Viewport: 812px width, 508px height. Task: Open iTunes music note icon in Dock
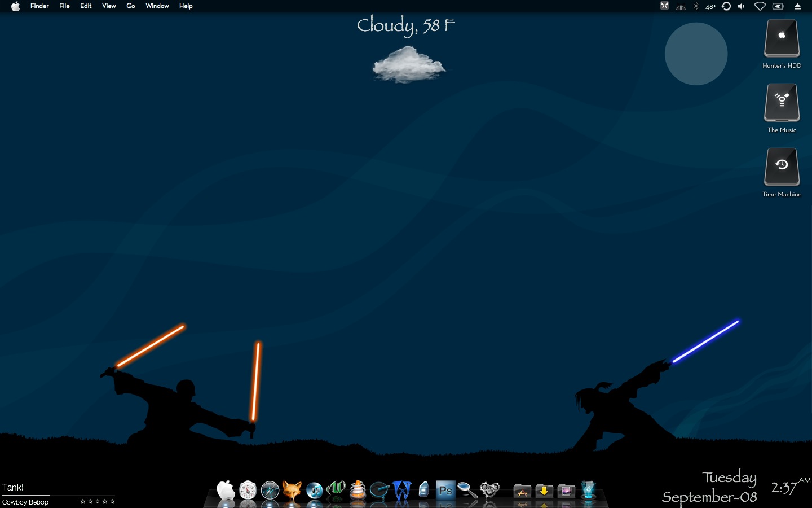[314, 490]
